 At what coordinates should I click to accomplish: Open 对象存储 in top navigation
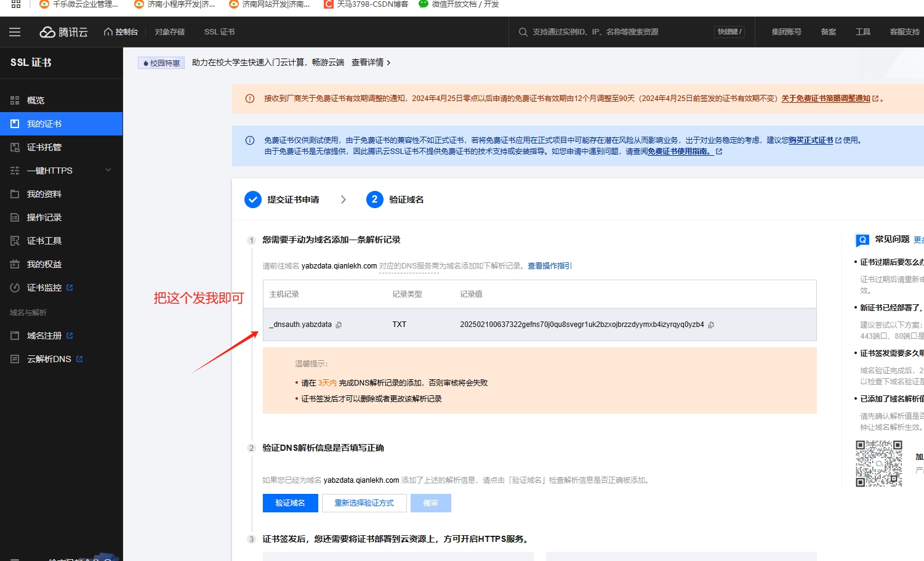(x=170, y=32)
